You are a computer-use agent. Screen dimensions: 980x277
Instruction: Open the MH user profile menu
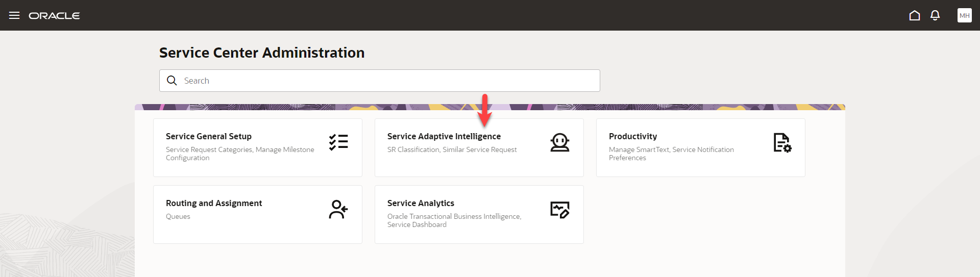964,15
